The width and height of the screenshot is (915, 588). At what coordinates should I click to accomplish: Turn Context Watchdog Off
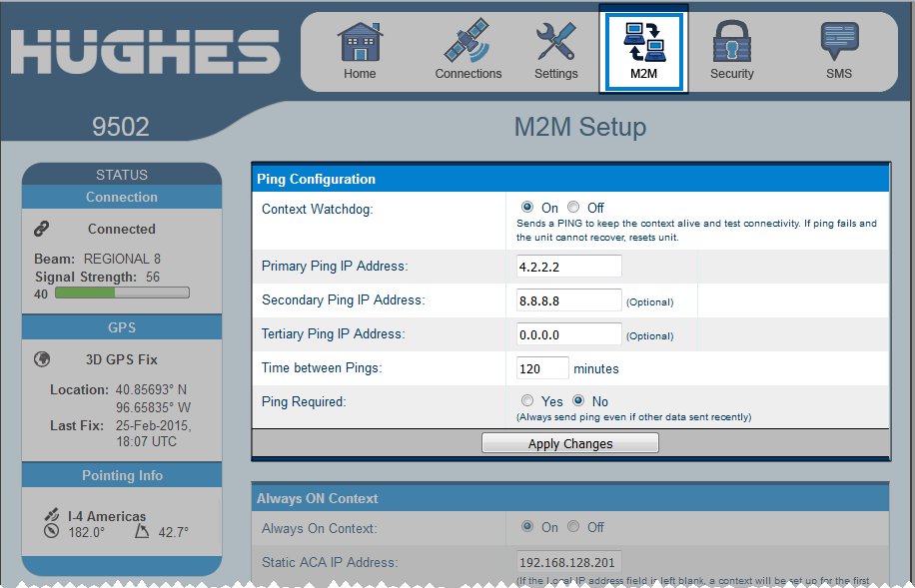[x=573, y=209]
